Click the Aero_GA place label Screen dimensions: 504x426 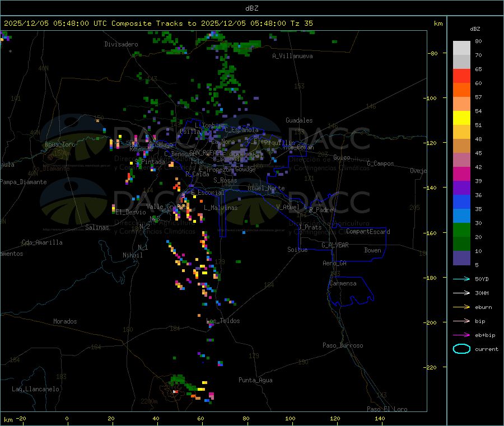(x=335, y=263)
